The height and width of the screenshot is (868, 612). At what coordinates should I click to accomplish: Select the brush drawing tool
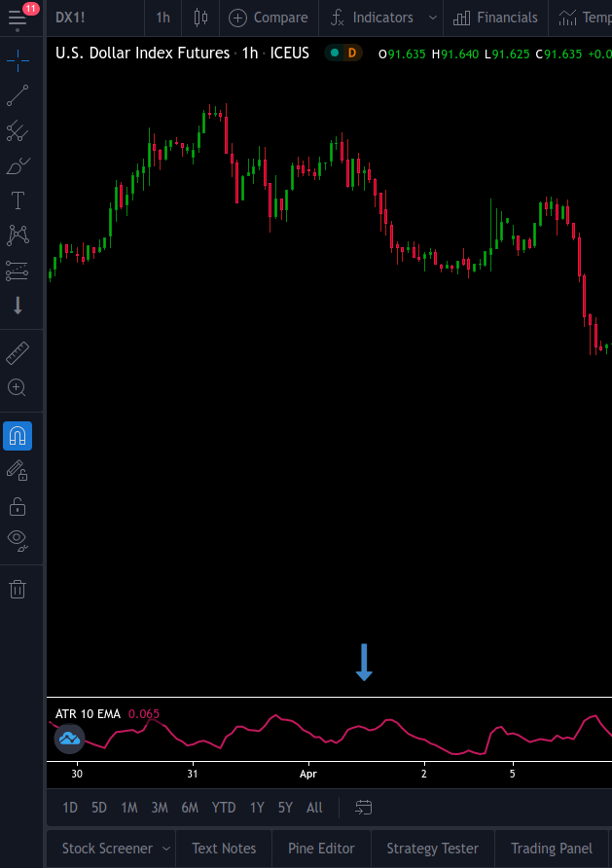(18, 165)
